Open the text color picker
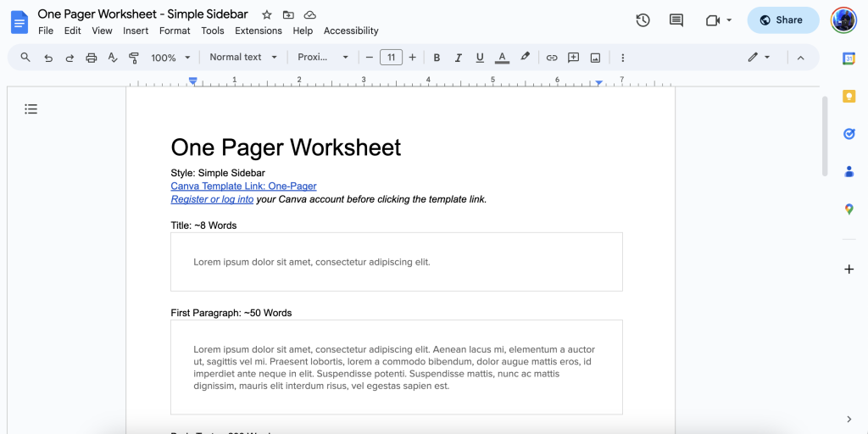This screenshot has height=434, width=868. pyautogui.click(x=502, y=58)
